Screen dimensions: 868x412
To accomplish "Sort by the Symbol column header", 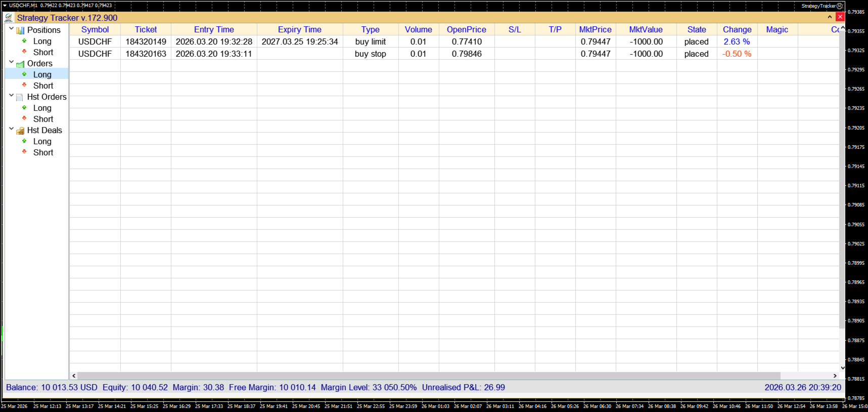I will coord(95,30).
